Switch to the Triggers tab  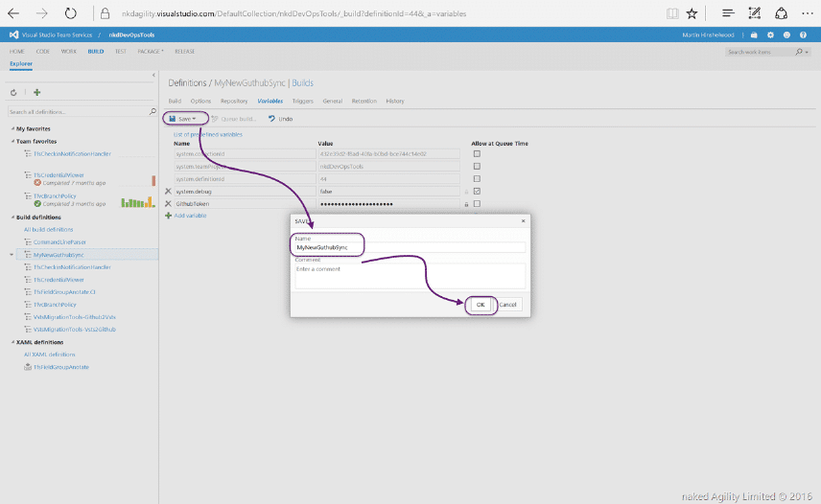coord(303,101)
